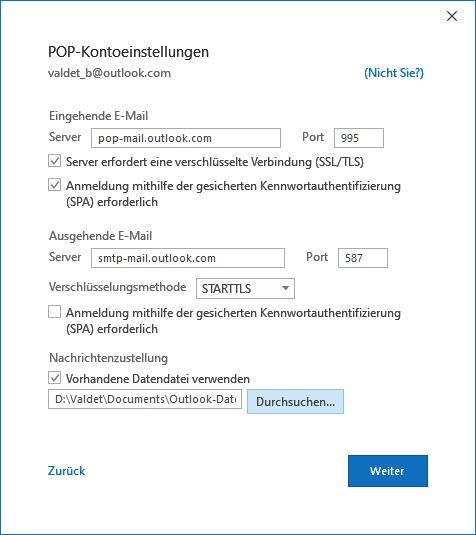The height and width of the screenshot is (535, 476).
Task: Click the Eingehende E-Mail heading
Action: 99,116
